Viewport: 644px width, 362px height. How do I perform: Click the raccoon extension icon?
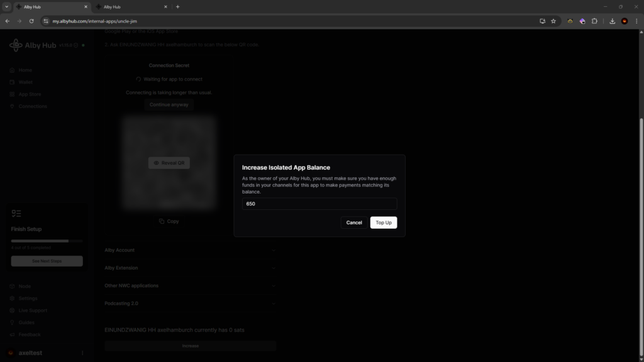click(570, 21)
